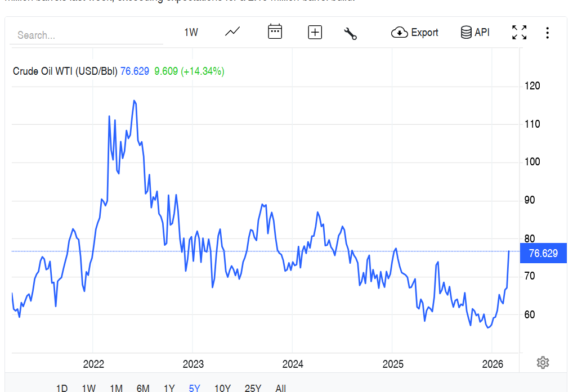Open the wrench tools icon
The image size is (573, 392).
pos(351,33)
